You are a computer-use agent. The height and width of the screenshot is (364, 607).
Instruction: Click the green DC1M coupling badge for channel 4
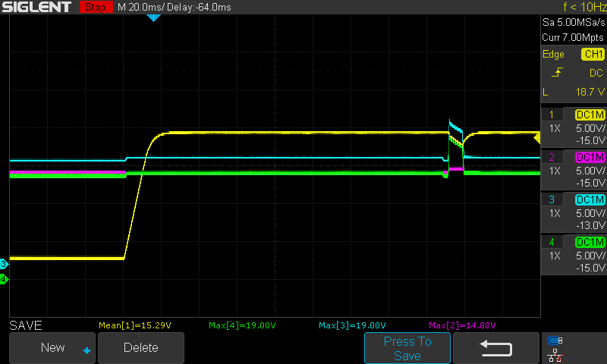[x=590, y=242]
